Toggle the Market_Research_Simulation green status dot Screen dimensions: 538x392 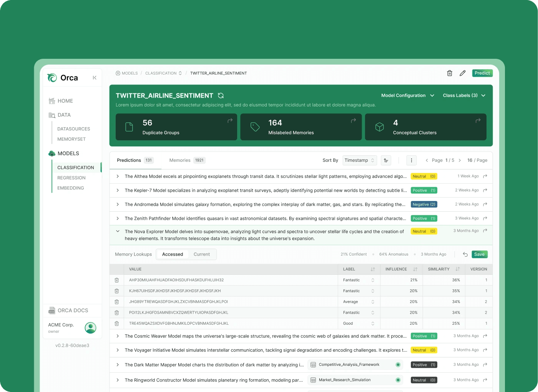click(398, 380)
